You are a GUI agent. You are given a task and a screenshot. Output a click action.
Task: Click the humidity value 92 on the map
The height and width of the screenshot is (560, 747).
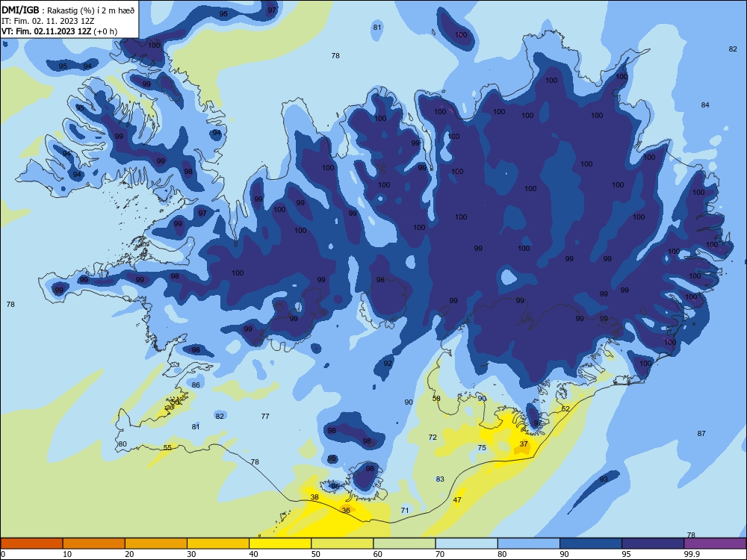click(x=388, y=364)
